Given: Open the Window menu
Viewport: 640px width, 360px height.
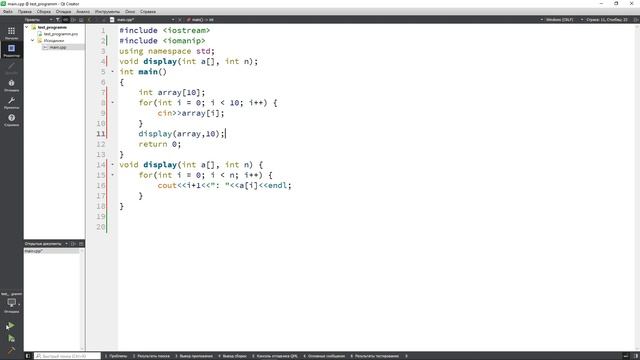Looking at the screenshot, I should 130,11.
